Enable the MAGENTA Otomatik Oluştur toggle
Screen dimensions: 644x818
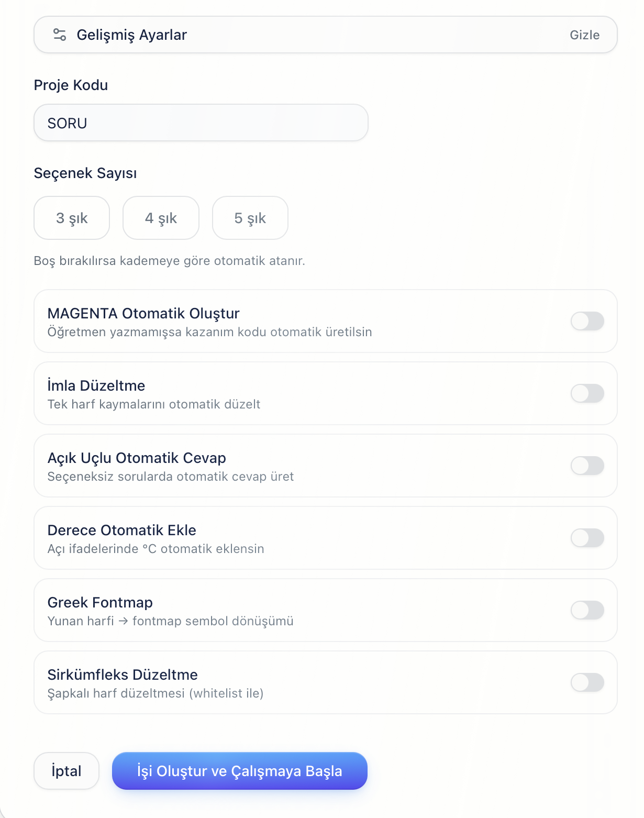(x=587, y=321)
